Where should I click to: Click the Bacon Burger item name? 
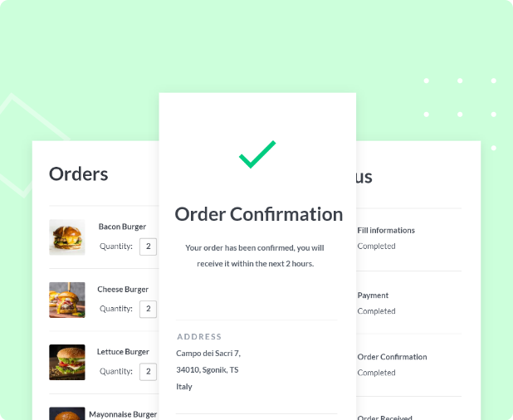(x=122, y=227)
